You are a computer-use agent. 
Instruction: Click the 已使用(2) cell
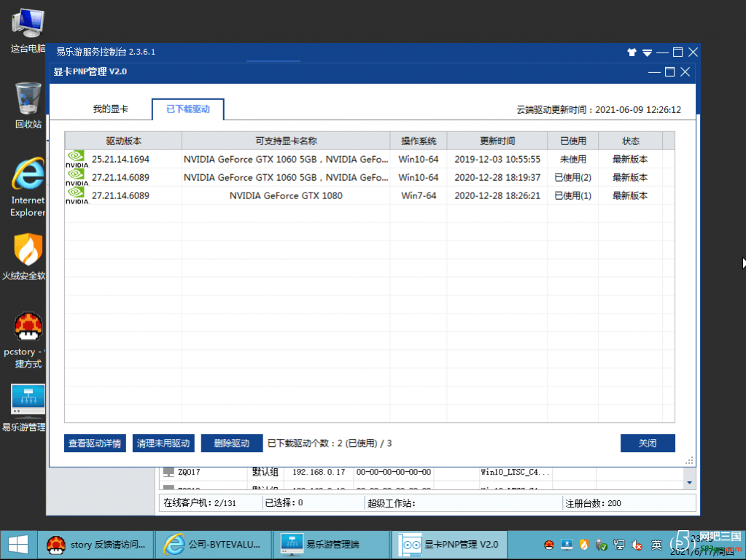point(573,177)
